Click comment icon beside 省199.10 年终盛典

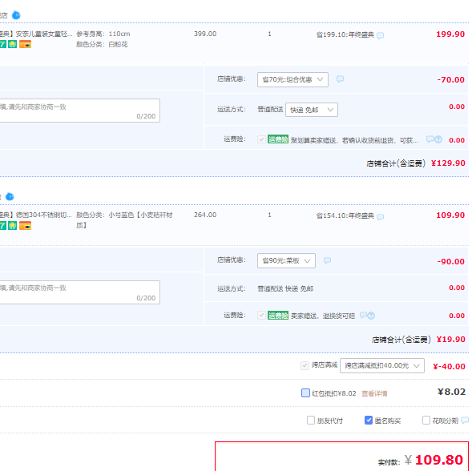click(x=380, y=35)
